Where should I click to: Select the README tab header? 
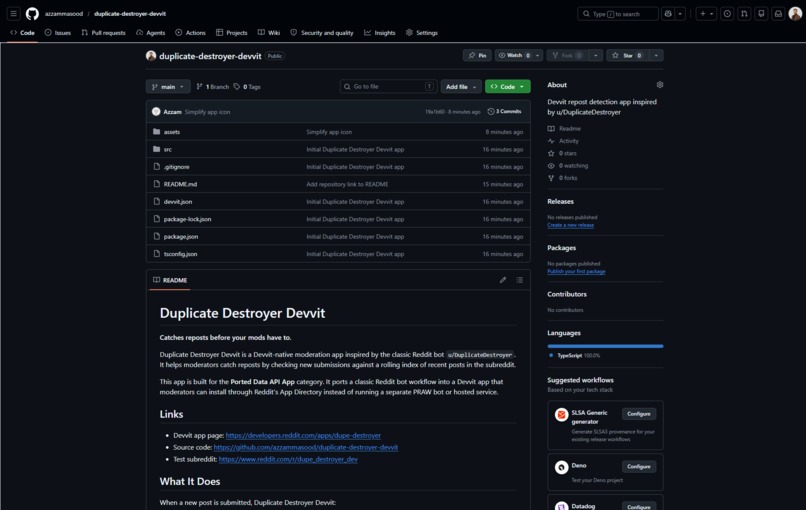pos(170,280)
